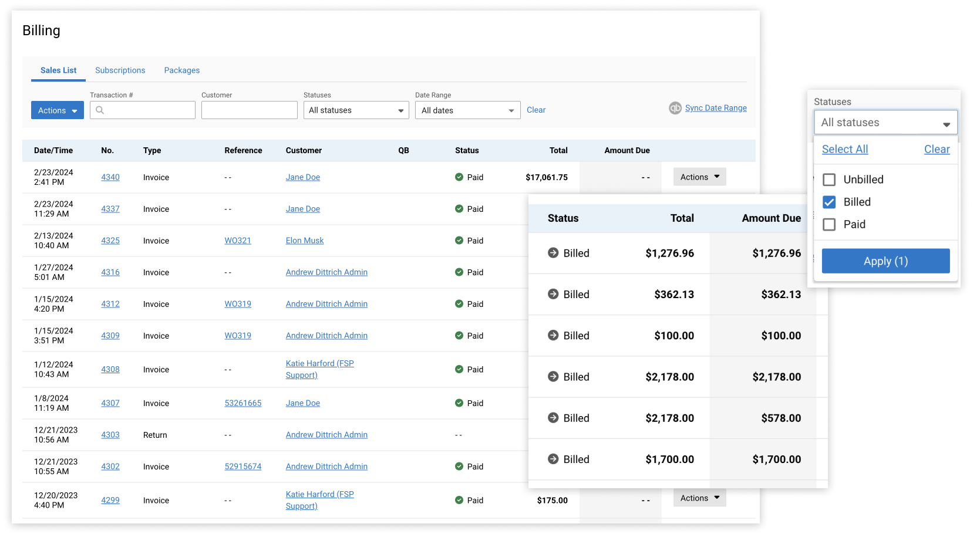The width and height of the screenshot is (980, 544).
Task: Click the Paid check icon for invoice 4299
Action: (x=459, y=500)
